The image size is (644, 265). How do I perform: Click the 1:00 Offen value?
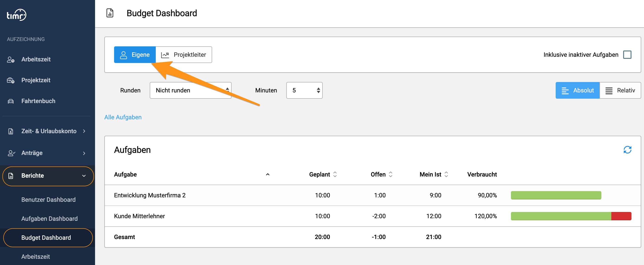point(380,195)
